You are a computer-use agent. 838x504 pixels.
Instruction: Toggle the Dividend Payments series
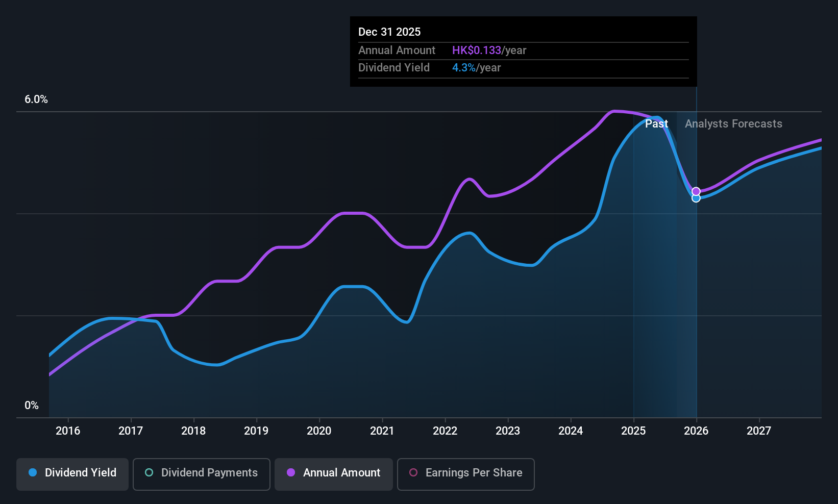[202, 474]
